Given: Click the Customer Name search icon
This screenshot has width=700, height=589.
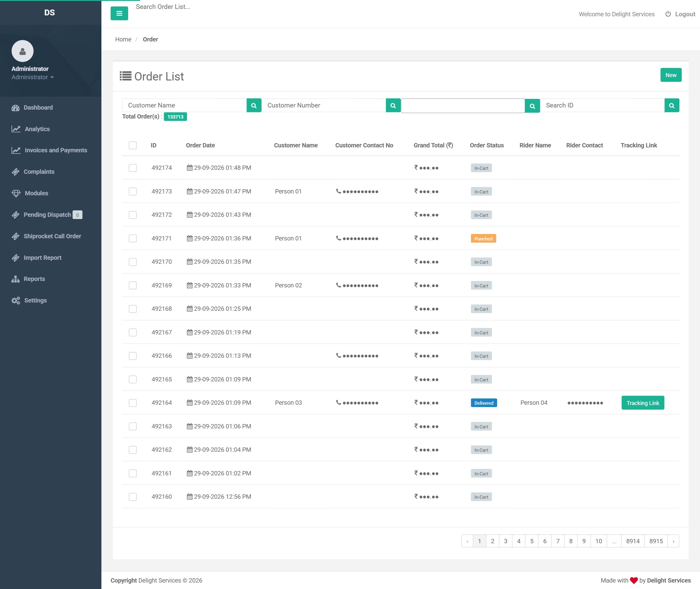Looking at the screenshot, I should pyautogui.click(x=254, y=106).
